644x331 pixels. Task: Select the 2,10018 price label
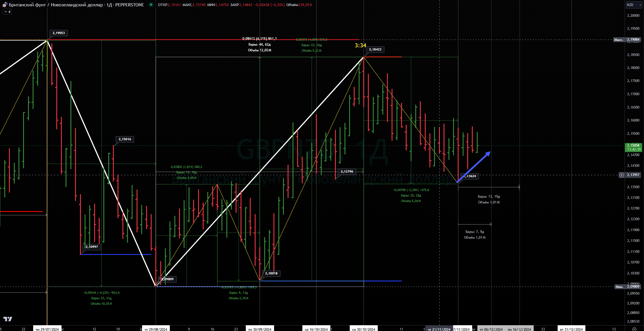pos(271,273)
